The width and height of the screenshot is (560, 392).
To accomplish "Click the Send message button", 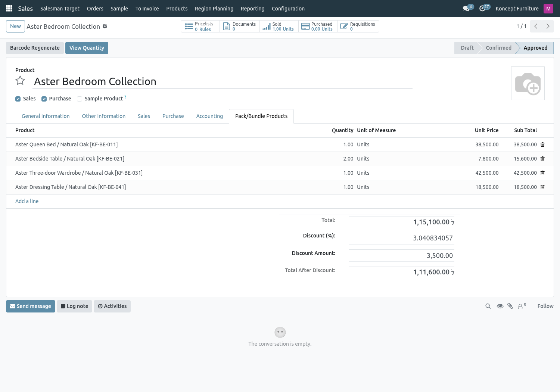I will (31, 306).
